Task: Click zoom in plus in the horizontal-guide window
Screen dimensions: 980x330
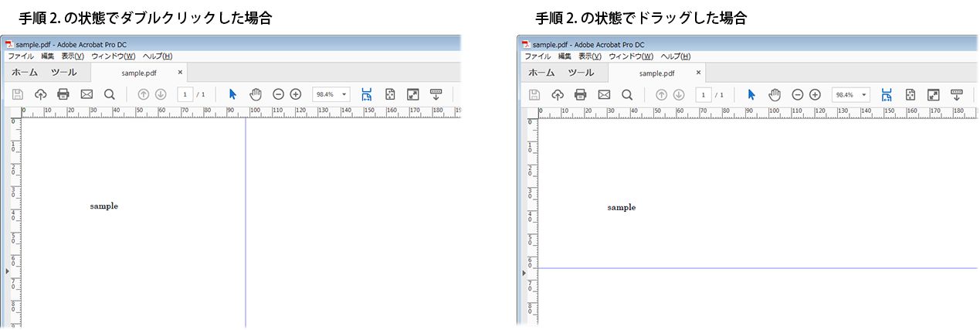Action: 815,94
